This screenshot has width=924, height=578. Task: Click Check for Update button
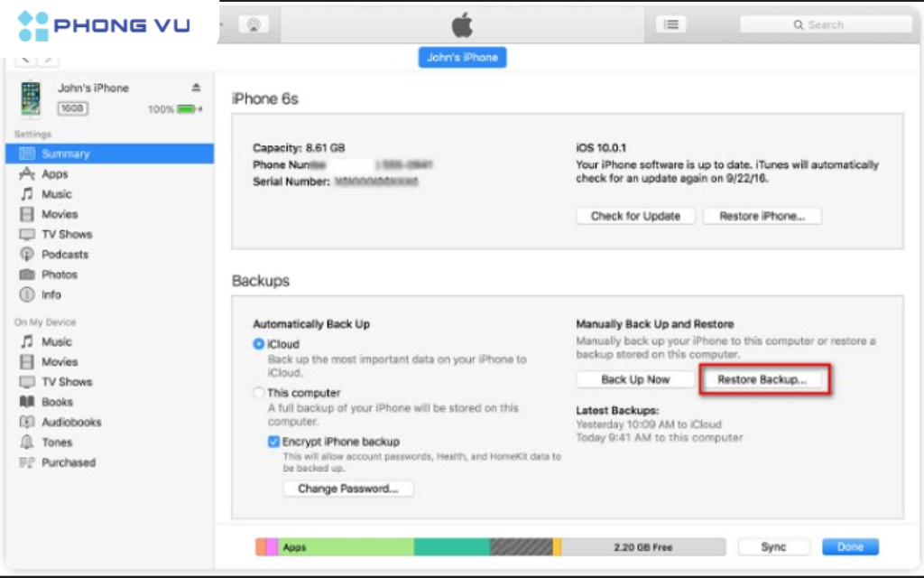coord(635,216)
